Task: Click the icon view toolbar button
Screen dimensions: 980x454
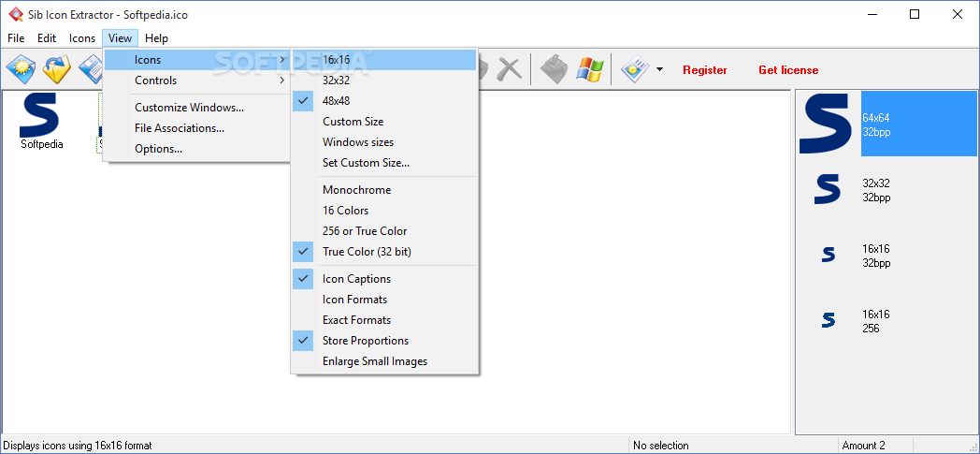Action: (635, 68)
